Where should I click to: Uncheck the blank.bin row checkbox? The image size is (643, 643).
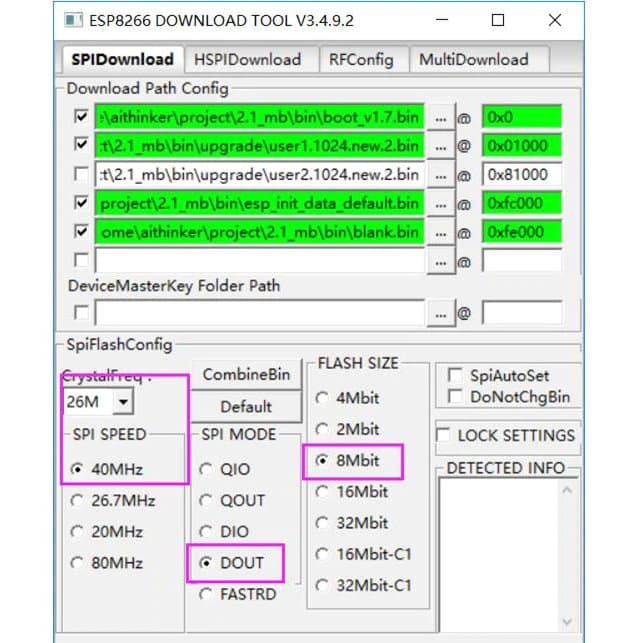(x=81, y=231)
